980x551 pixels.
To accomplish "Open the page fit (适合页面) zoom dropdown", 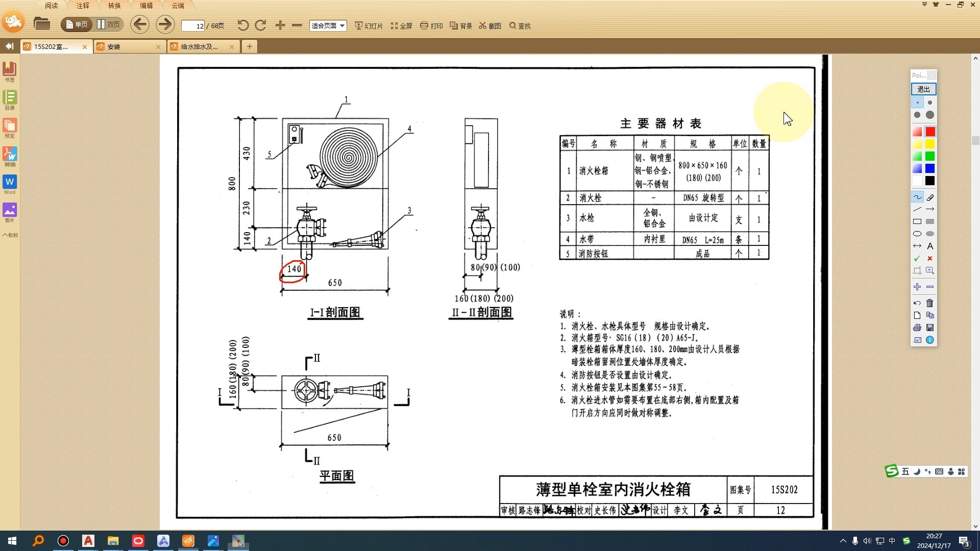I will (328, 26).
